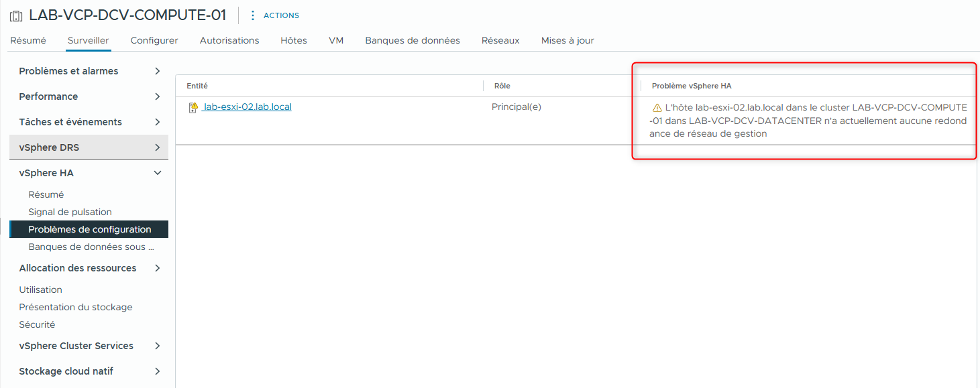The height and width of the screenshot is (388, 980).
Task: Switch to the Mises à jour tab
Action: [567, 40]
